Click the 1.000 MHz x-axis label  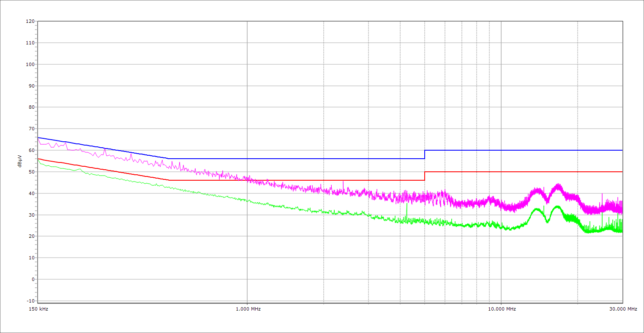point(248,309)
